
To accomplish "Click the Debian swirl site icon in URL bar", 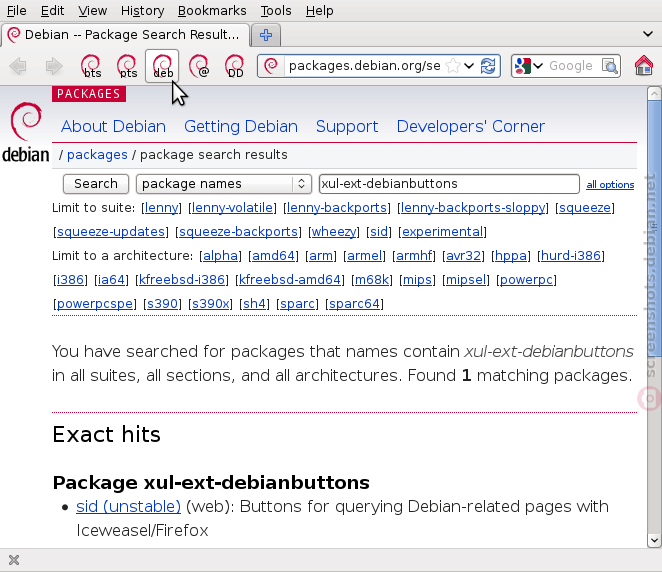I will (x=271, y=66).
